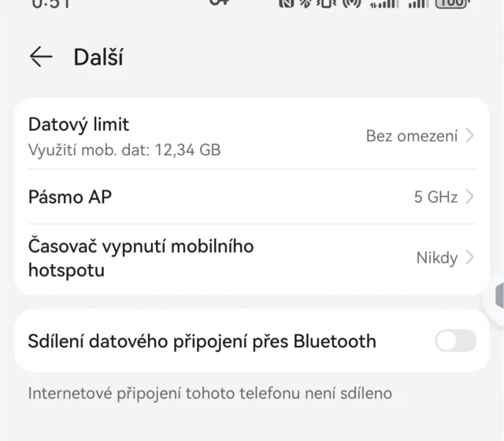The image size is (504, 441).
Task: Open Pásmo AP chevron arrow
Action: (x=470, y=197)
